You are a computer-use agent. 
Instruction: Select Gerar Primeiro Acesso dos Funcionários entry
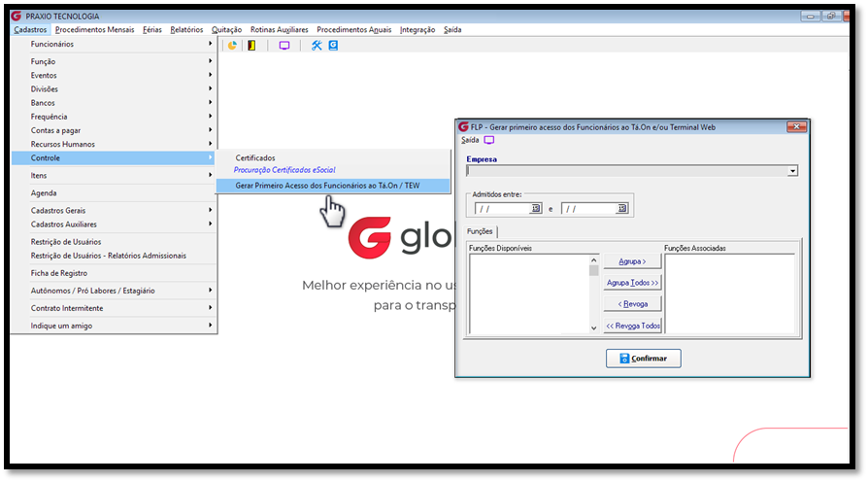(x=333, y=186)
